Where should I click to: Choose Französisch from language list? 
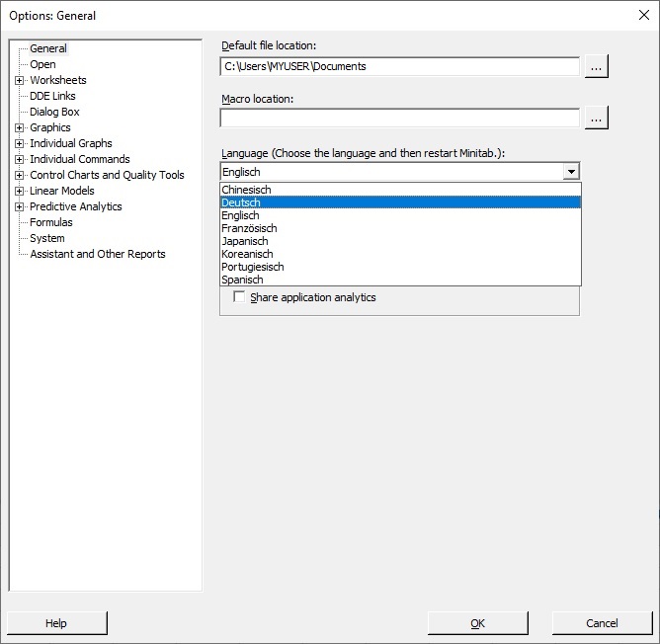pos(400,228)
